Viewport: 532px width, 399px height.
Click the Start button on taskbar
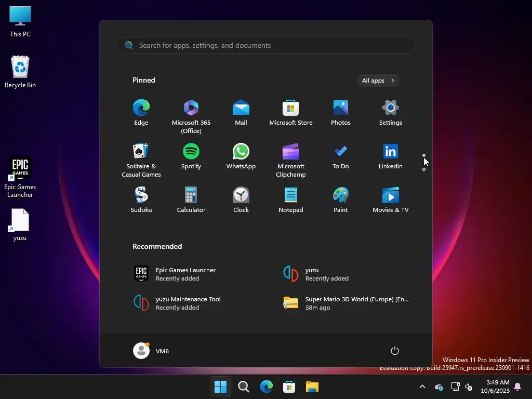point(220,387)
